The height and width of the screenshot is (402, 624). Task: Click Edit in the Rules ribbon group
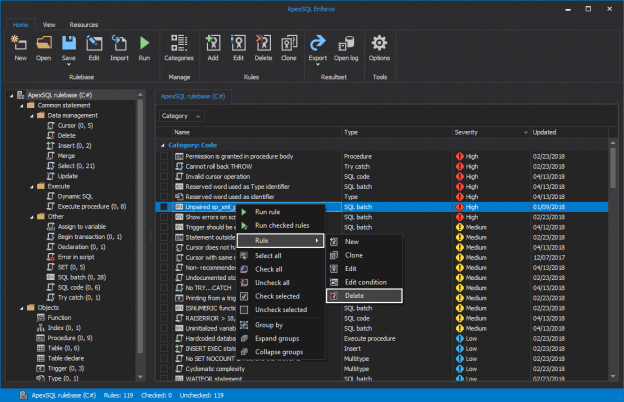pos(238,47)
